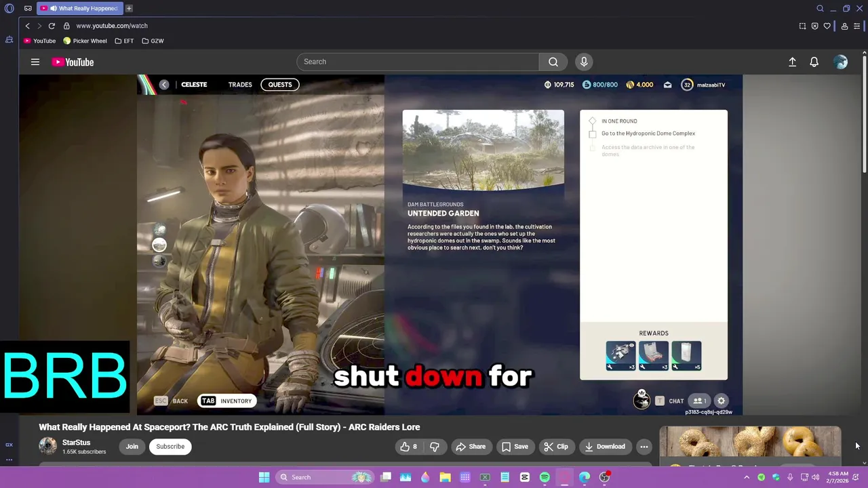
Task: Open more actions three-dot menu
Action: click(644, 447)
